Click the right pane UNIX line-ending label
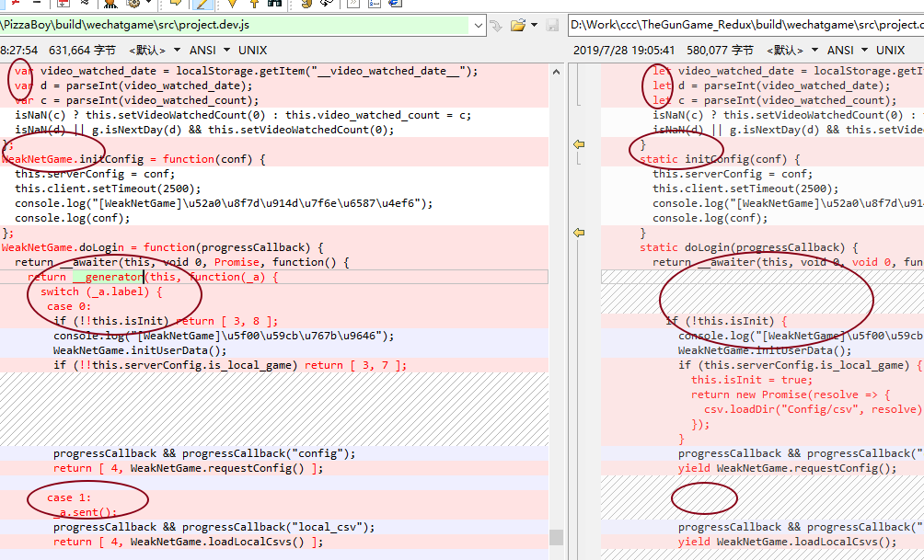This screenshot has height=560, width=924. tap(891, 50)
